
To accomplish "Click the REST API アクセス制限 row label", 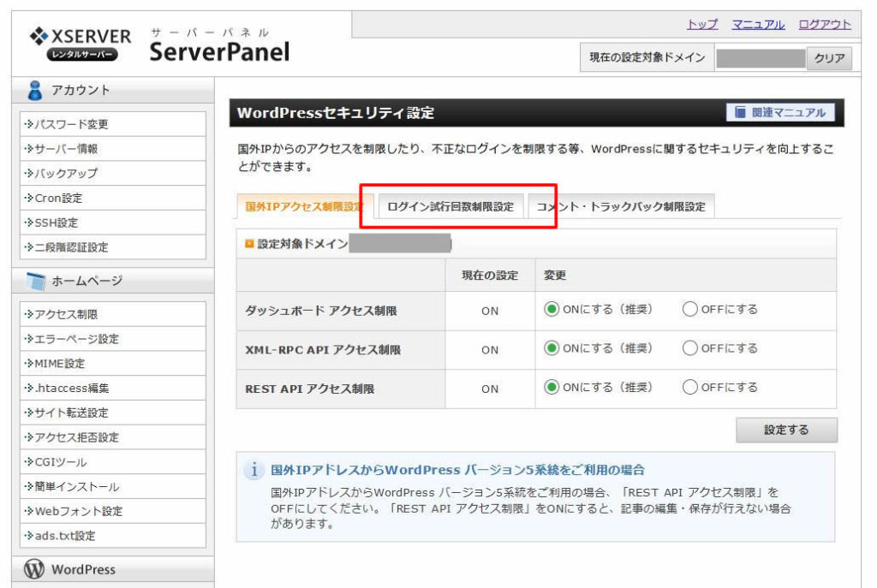I will coord(310,389).
